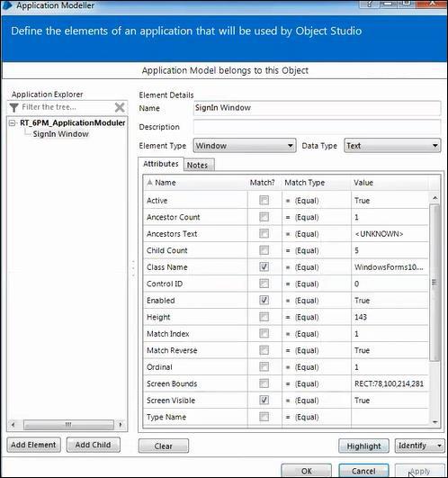Click the Add Child button

pos(94,445)
